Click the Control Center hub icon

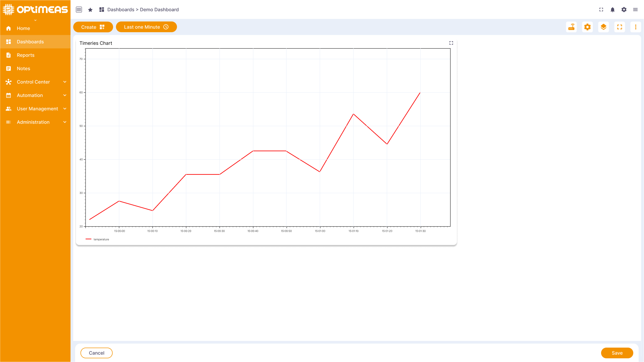point(9,82)
